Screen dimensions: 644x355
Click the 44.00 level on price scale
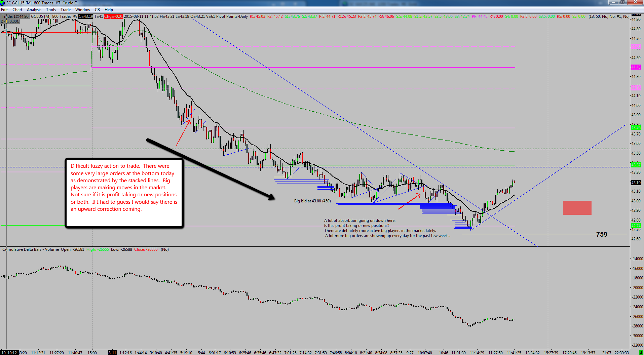coord(636,106)
